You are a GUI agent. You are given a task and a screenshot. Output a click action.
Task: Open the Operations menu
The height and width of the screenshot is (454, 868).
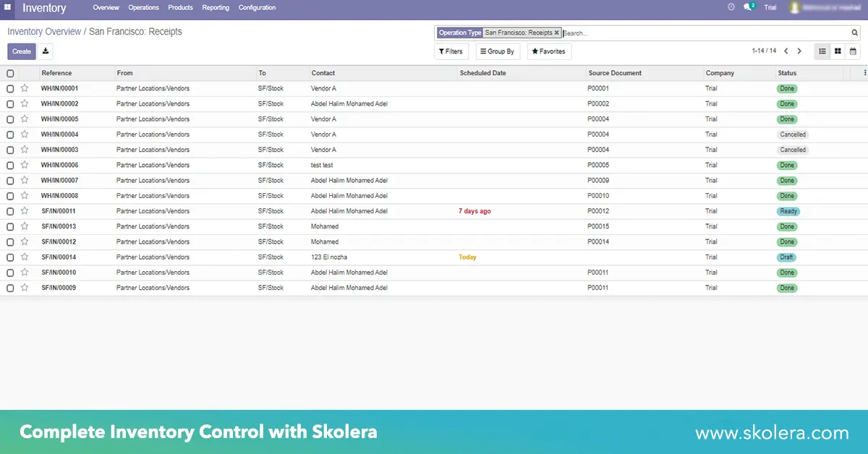[x=144, y=7]
